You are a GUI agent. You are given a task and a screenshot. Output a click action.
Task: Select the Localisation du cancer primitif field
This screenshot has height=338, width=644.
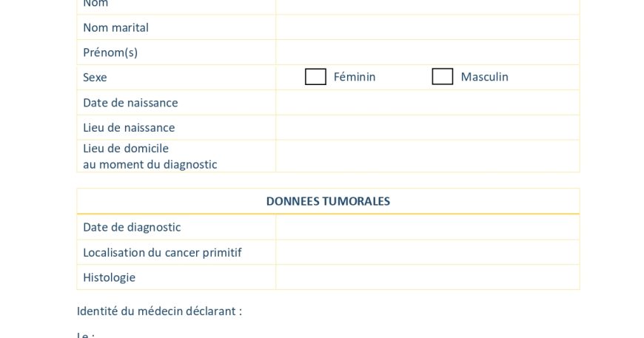(427, 252)
